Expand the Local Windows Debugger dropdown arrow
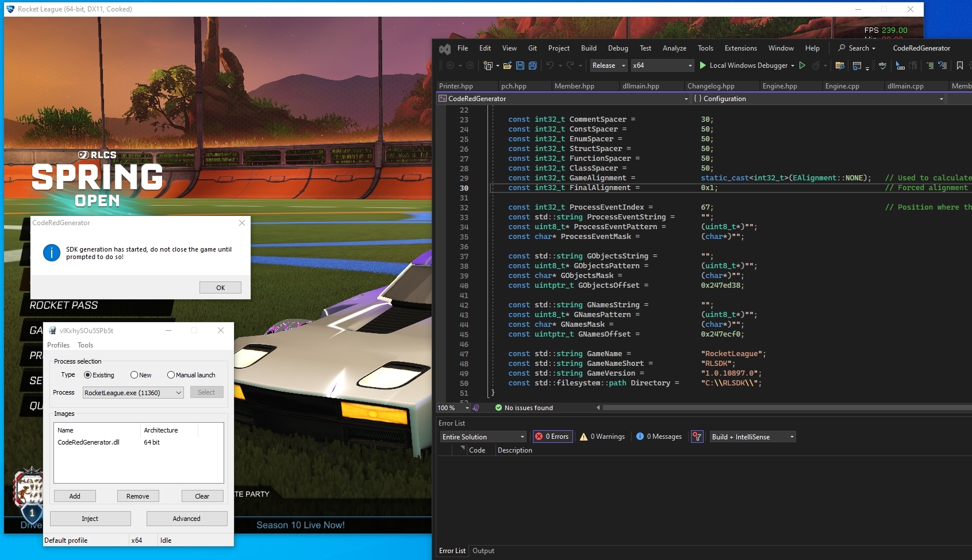 [793, 65]
